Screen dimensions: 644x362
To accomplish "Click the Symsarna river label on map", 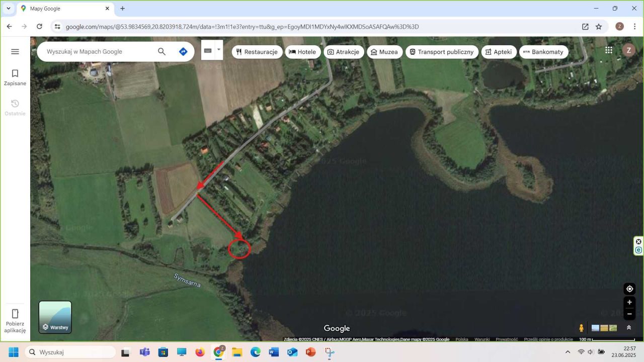I will point(187,281).
